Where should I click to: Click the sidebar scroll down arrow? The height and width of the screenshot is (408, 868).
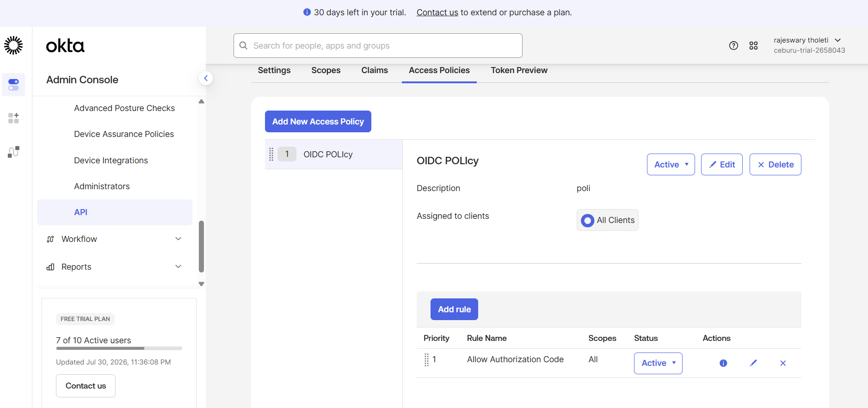pos(201,284)
